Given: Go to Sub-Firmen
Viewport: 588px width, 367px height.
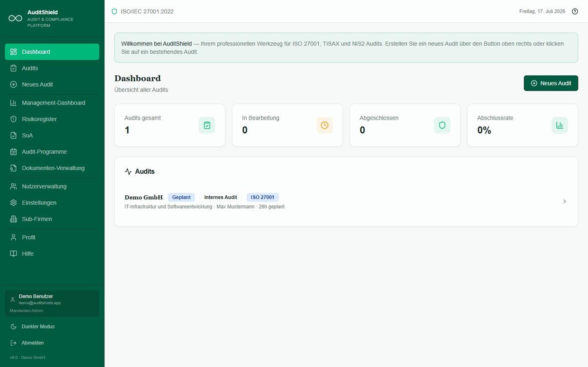Looking at the screenshot, I should click(52, 219).
